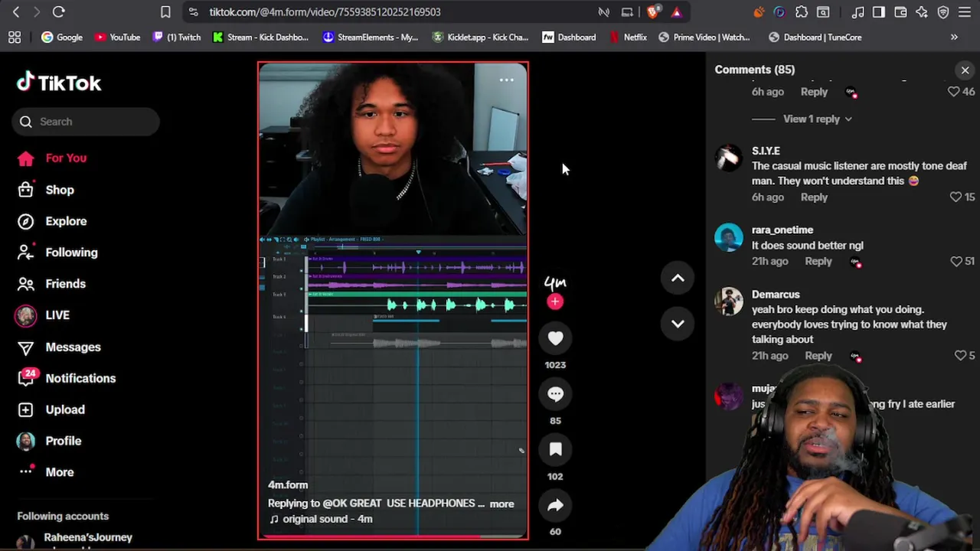Bookmark this page using the bookmark icon
Image resolution: width=980 pixels, height=551 pixels.
coord(165,11)
